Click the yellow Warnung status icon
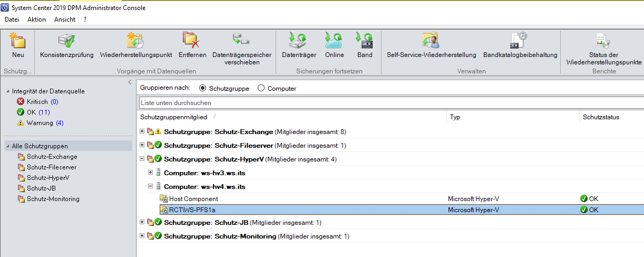This screenshot has height=257, width=644. (x=21, y=122)
